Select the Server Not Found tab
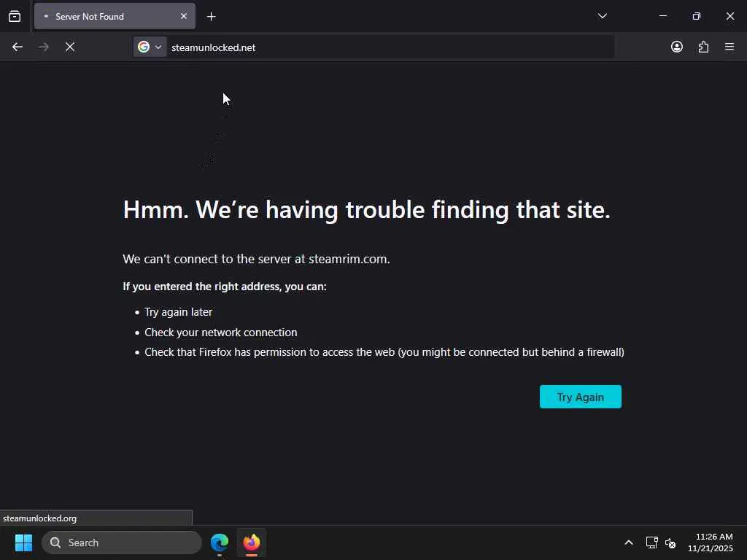747x560 pixels. (x=115, y=16)
